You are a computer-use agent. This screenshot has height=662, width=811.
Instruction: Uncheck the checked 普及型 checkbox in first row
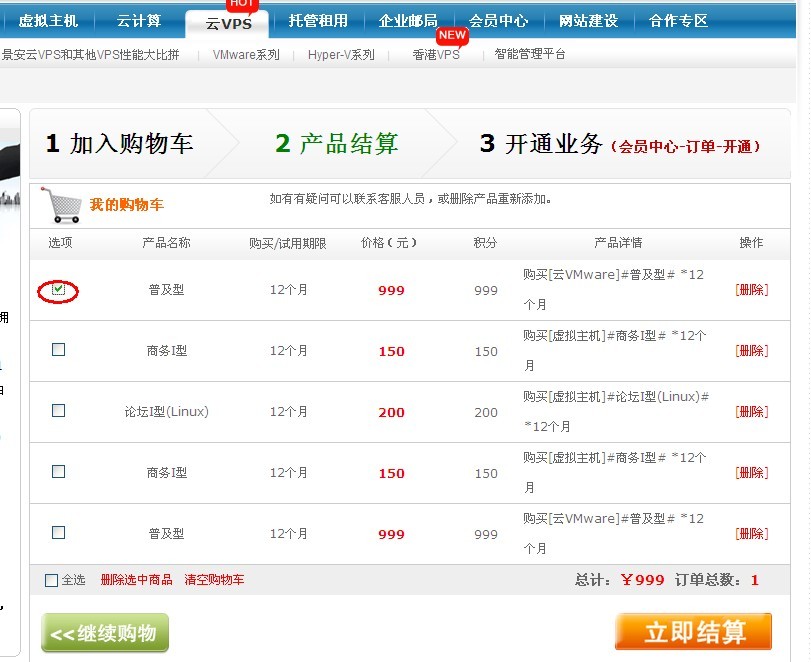[x=58, y=289]
